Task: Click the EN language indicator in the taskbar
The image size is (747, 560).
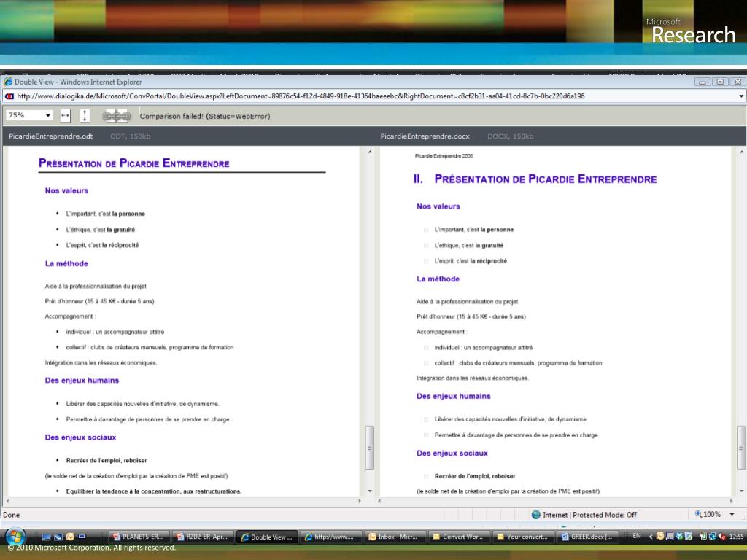Action: tap(636, 536)
